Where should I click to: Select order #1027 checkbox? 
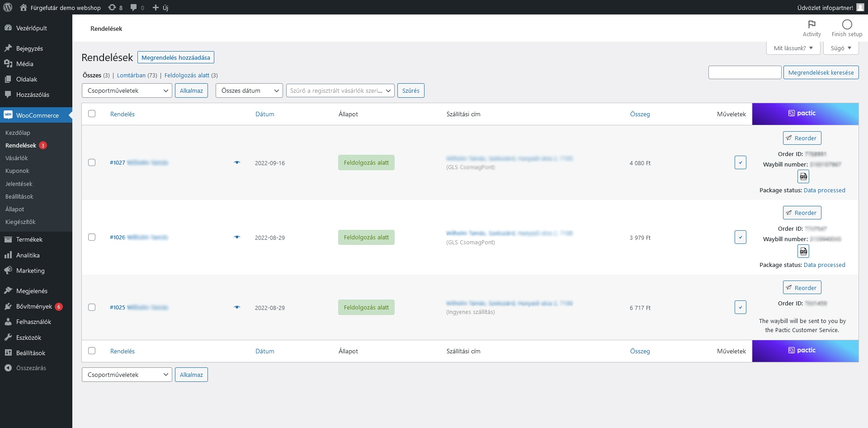(x=92, y=162)
